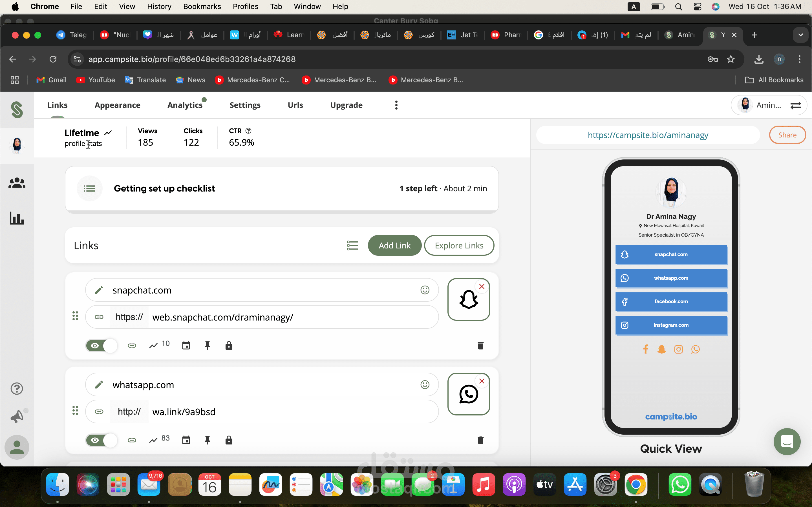The height and width of the screenshot is (507, 812).
Task: Expand the Chrome tab search dropdown arrow
Action: [801, 35]
